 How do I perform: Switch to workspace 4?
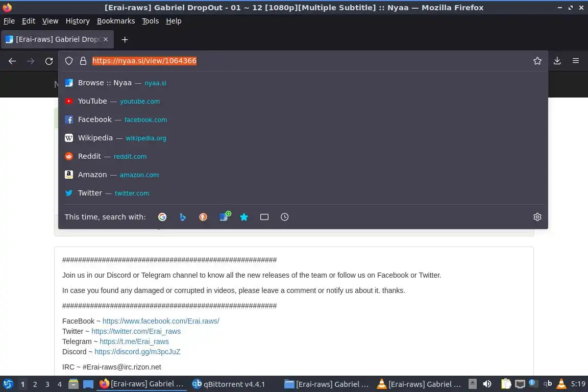(60, 384)
